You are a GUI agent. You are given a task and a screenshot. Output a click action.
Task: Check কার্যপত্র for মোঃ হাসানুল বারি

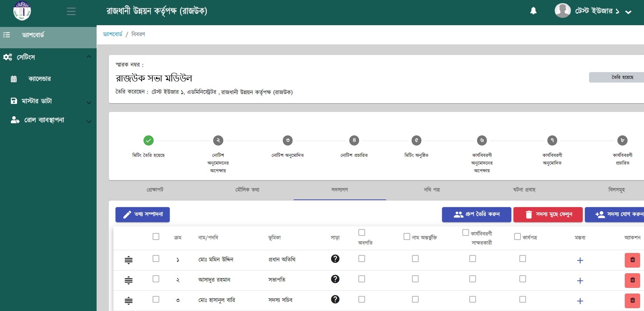click(523, 299)
